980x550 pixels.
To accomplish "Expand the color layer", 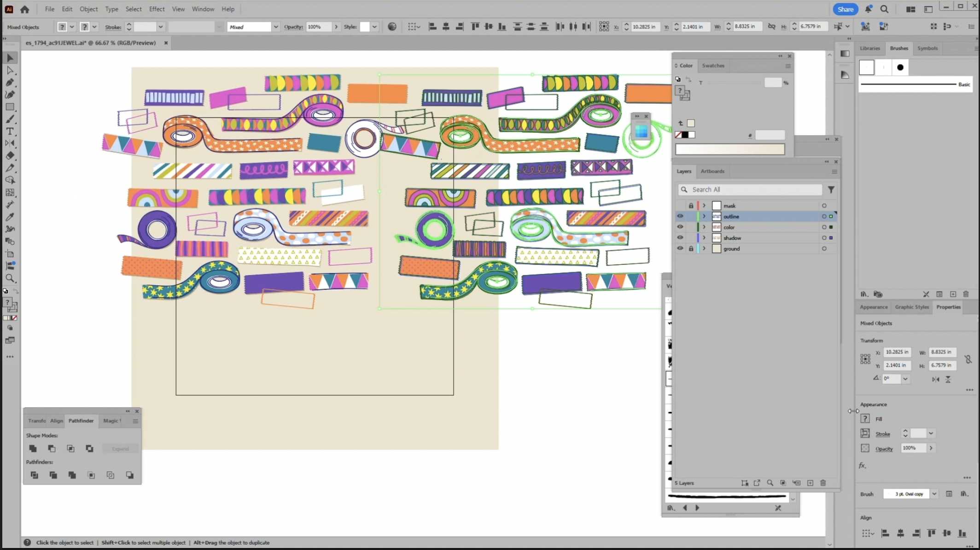I will click(x=704, y=227).
